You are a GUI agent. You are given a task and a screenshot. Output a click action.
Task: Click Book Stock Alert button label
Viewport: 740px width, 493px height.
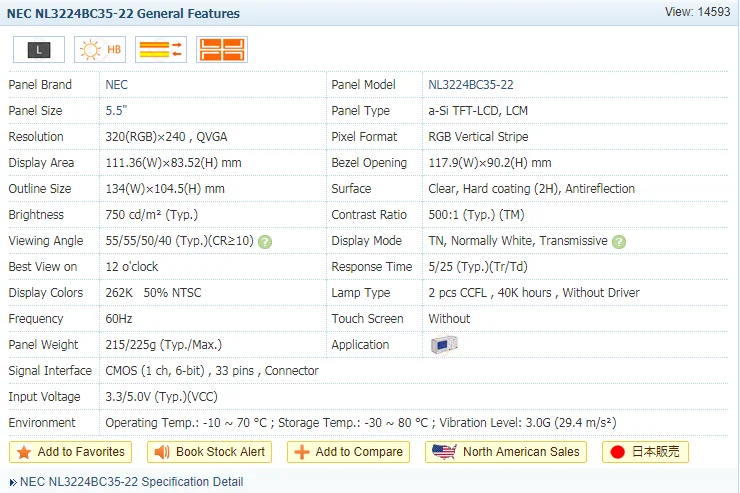click(220, 452)
